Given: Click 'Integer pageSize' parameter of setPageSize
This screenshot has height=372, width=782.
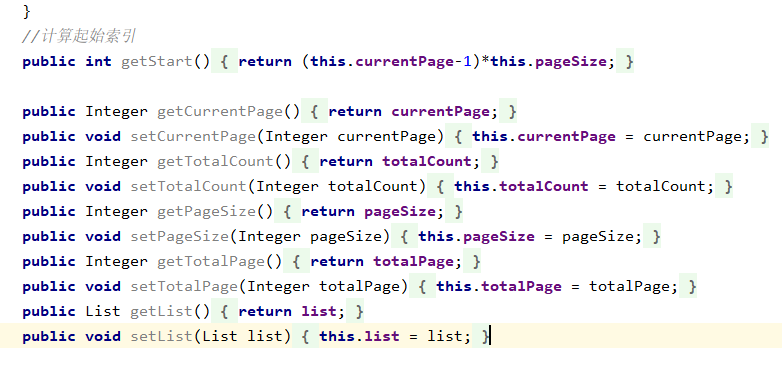Looking at the screenshot, I should 310,236.
